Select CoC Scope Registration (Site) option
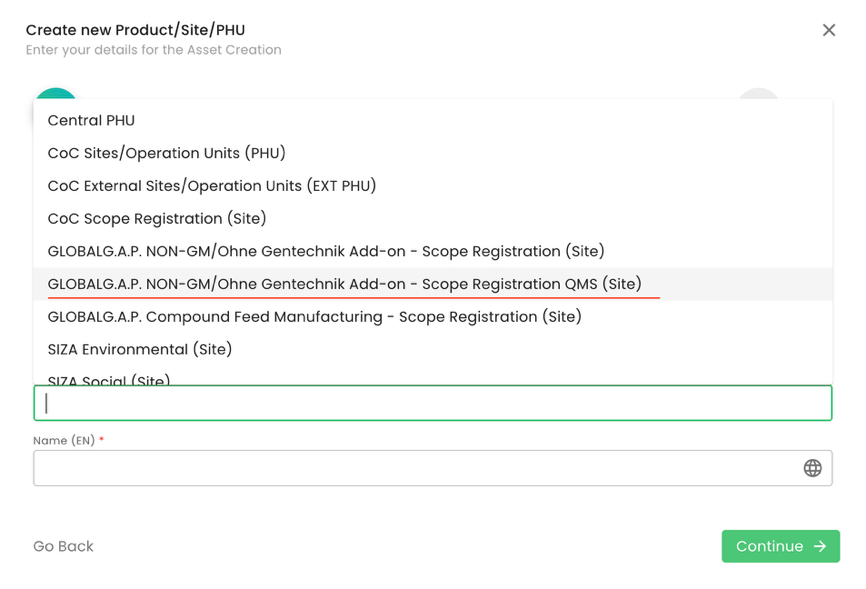866x589 pixels. (157, 219)
